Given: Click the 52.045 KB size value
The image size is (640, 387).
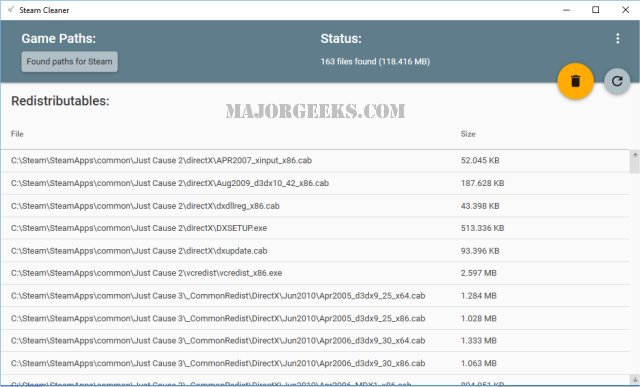Looking at the screenshot, I should click(480, 160).
